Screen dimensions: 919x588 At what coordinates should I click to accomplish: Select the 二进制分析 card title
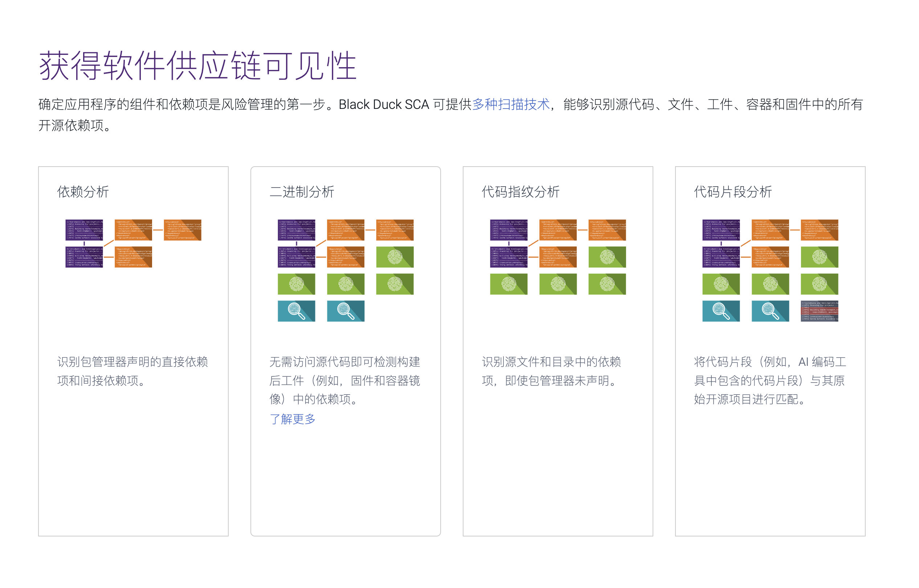point(302,192)
